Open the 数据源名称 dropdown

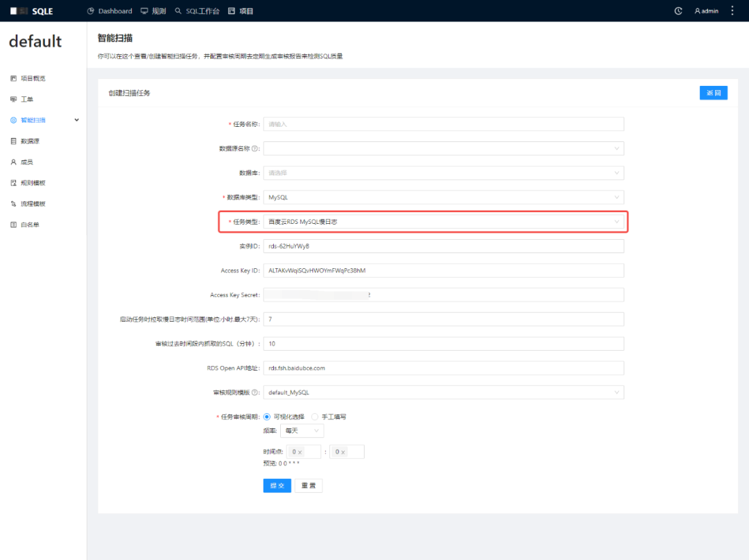(x=443, y=148)
